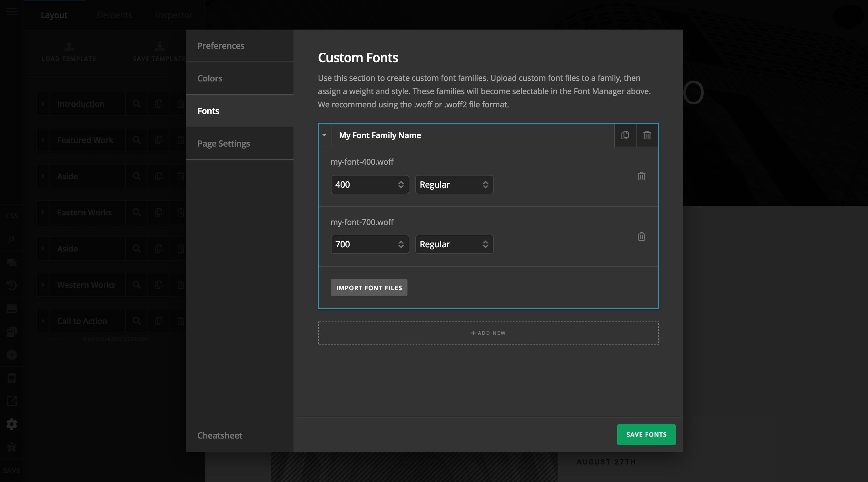Remove my-font-700.woff from the family
868x482 pixels.
[641, 237]
